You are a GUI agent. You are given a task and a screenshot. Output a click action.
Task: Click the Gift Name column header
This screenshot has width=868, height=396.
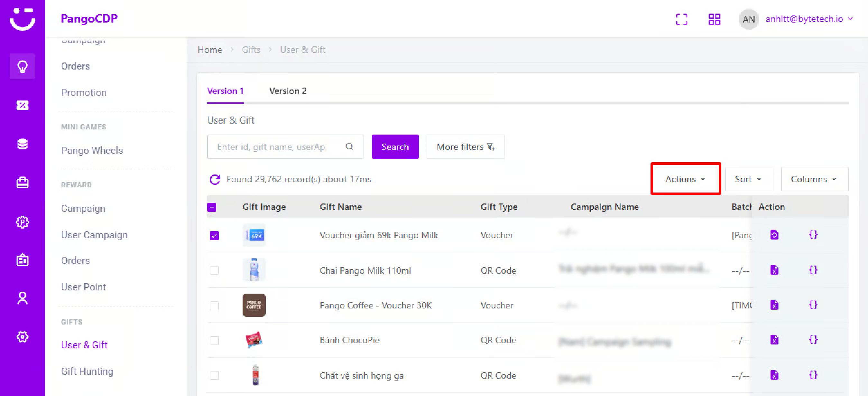coord(340,207)
